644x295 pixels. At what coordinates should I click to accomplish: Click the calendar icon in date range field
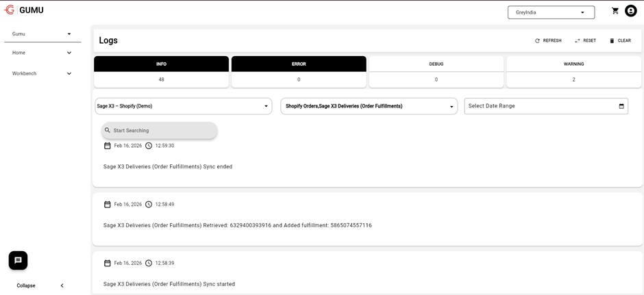[621, 106]
